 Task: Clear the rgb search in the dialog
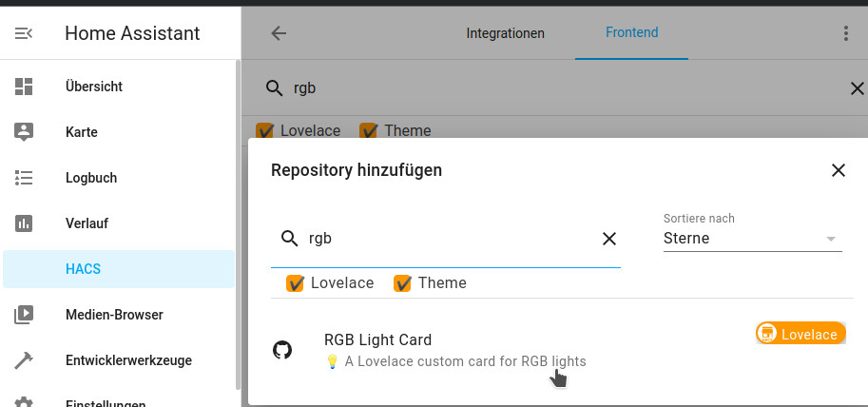point(608,239)
